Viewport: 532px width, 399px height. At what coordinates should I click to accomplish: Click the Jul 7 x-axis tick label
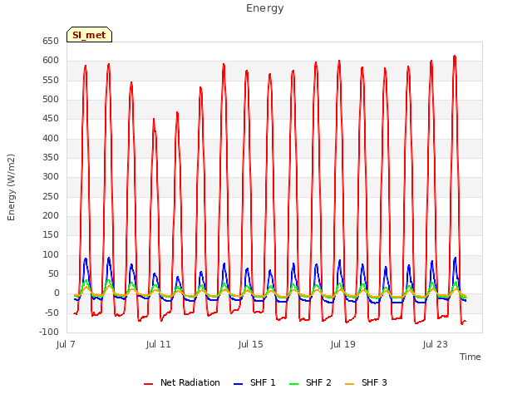click(66, 344)
